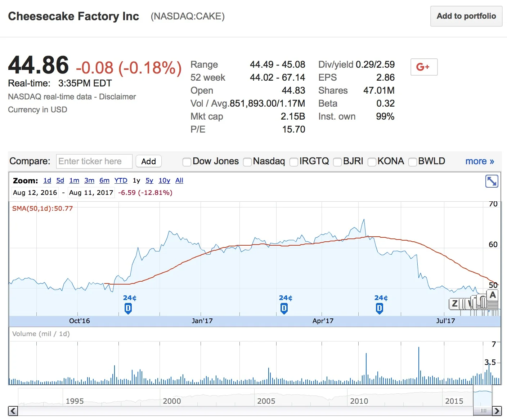
Task: Focus the Enter ticker here field
Action: 94,161
